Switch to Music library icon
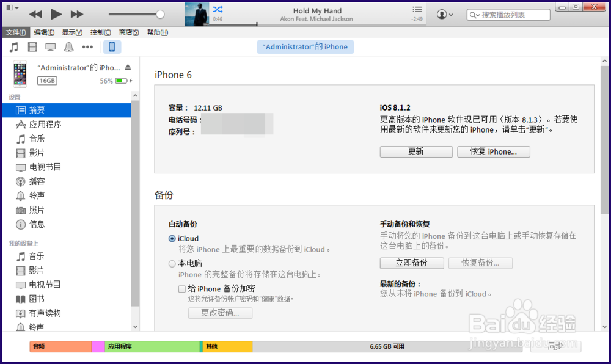This screenshot has width=611, height=364. click(14, 47)
